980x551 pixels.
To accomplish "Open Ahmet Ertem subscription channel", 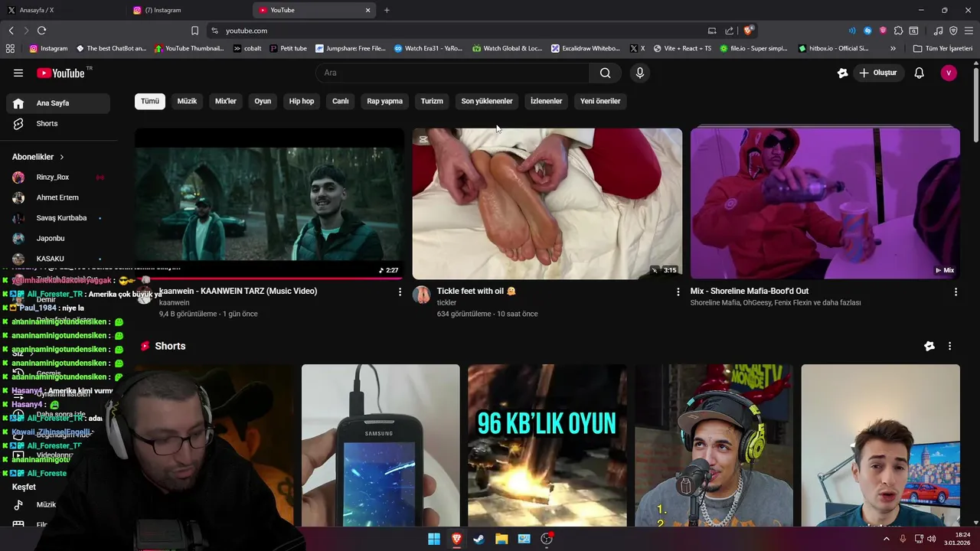I will click(x=58, y=197).
